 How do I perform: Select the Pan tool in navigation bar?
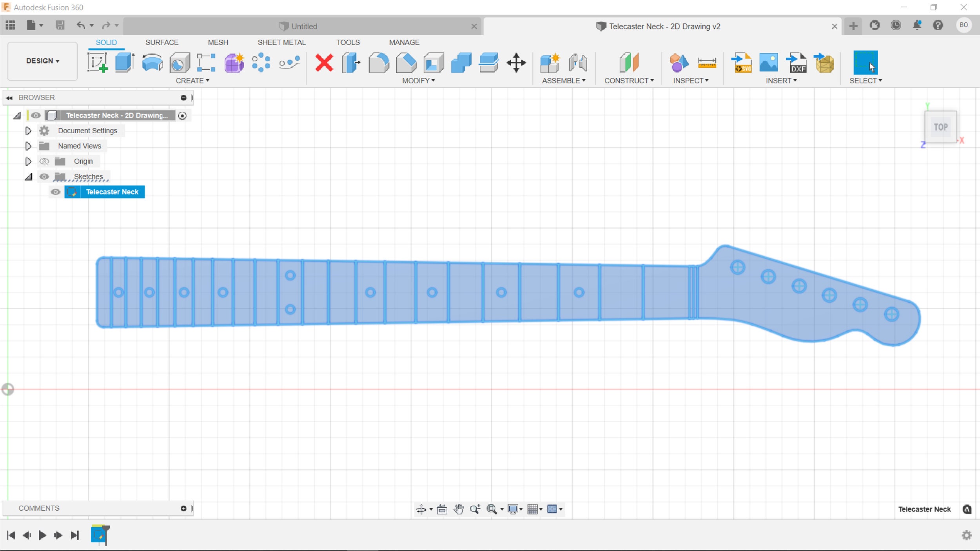click(x=459, y=509)
